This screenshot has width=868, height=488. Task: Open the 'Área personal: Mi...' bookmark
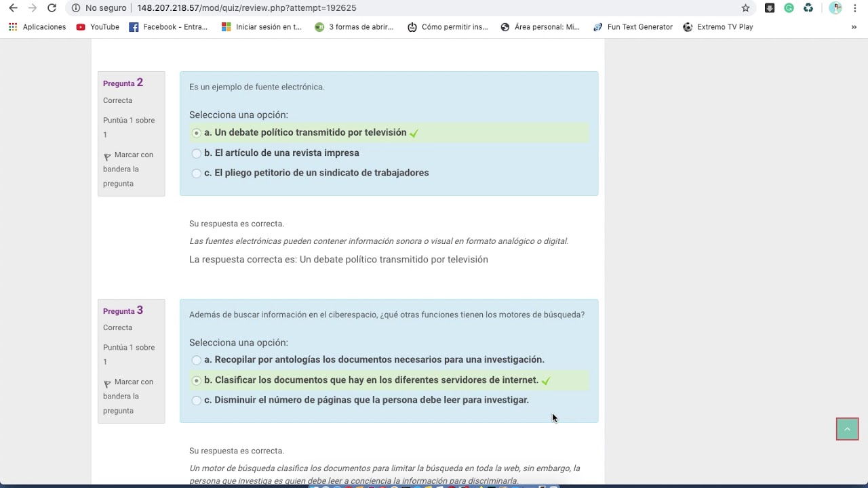pos(540,27)
